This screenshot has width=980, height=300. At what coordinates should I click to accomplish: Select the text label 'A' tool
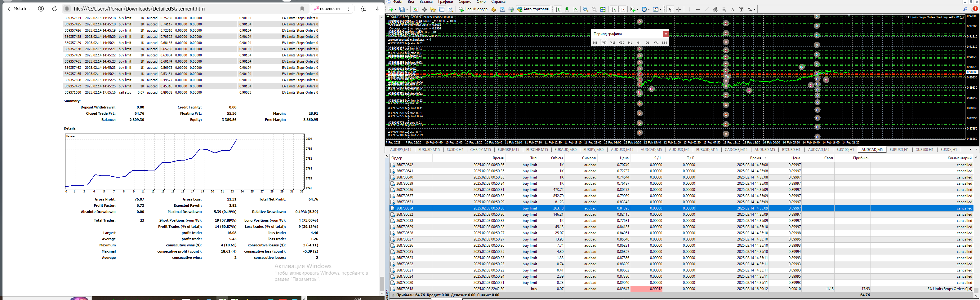tap(733, 10)
